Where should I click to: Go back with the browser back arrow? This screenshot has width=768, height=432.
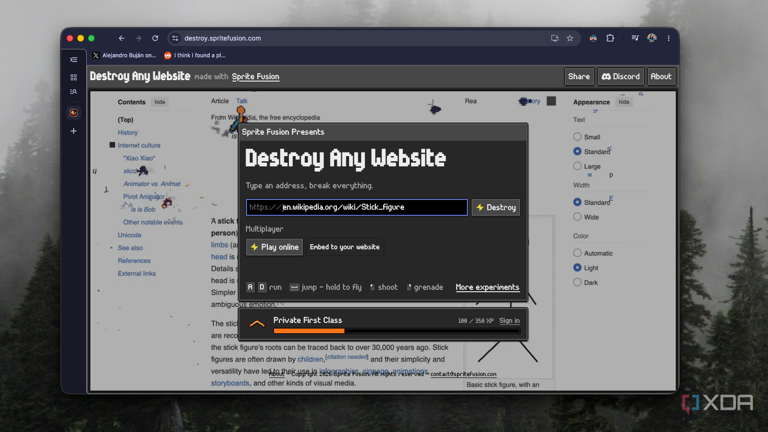tap(121, 38)
